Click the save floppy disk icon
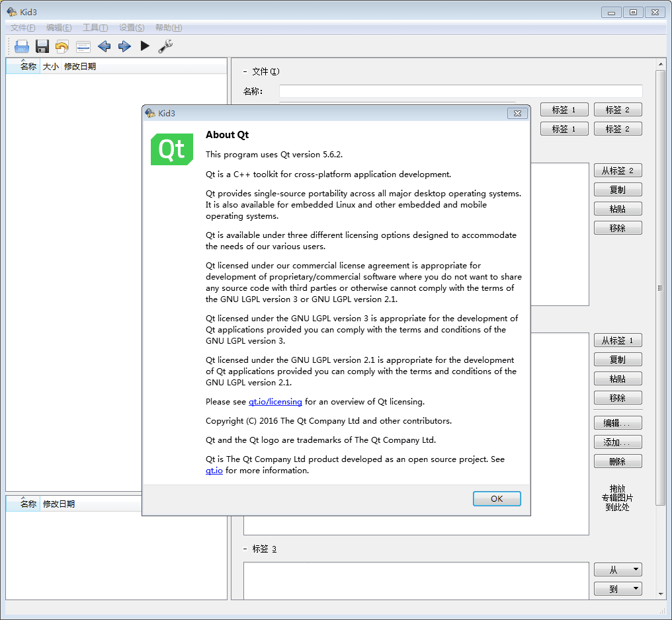Viewport: 672px width, 620px height. (x=42, y=46)
